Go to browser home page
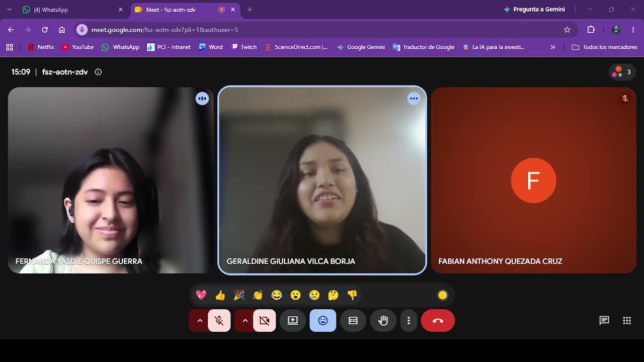Image resolution: width=644 pixels, height=362 pixels. (62, 30)
